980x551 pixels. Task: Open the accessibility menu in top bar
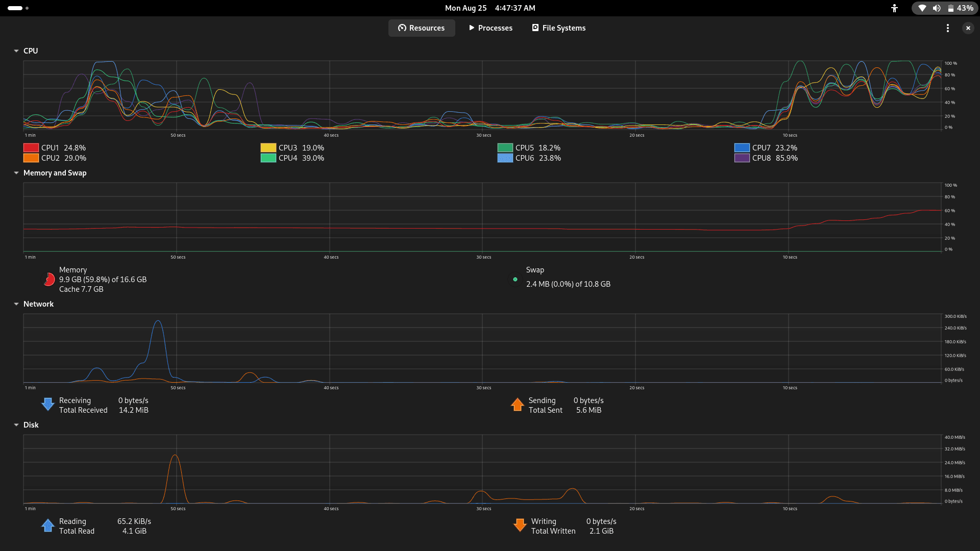pyautogui.click(x=894, y=8)
